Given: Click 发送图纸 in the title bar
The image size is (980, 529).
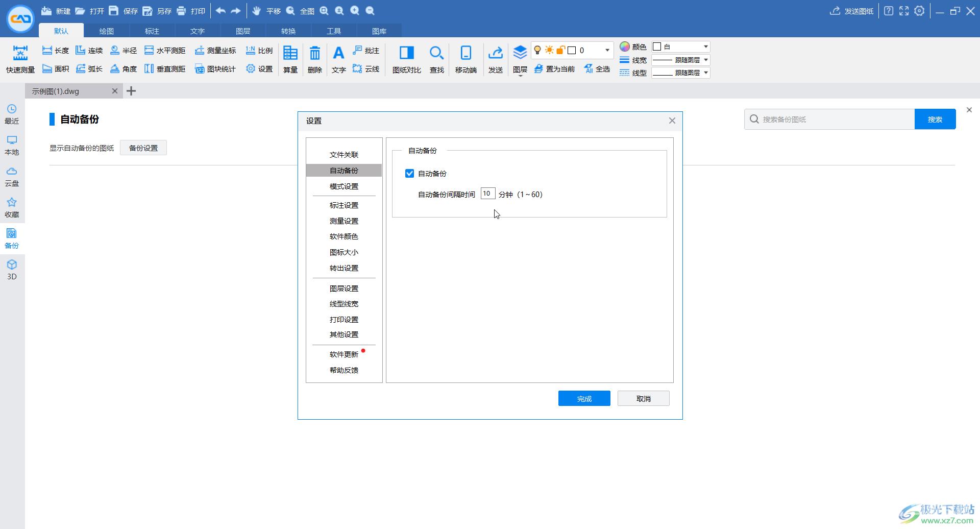Looking at the screenshot, I should point(851,11).
